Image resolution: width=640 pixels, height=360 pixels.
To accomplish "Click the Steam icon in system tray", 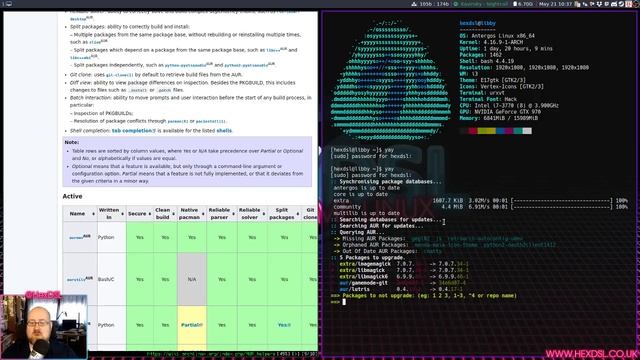I will coord(621,4).
